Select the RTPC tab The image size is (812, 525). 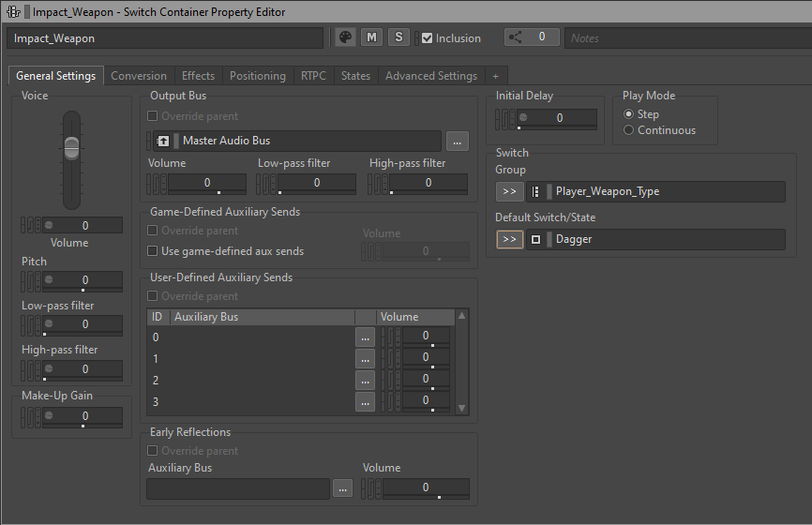point(313,76)
